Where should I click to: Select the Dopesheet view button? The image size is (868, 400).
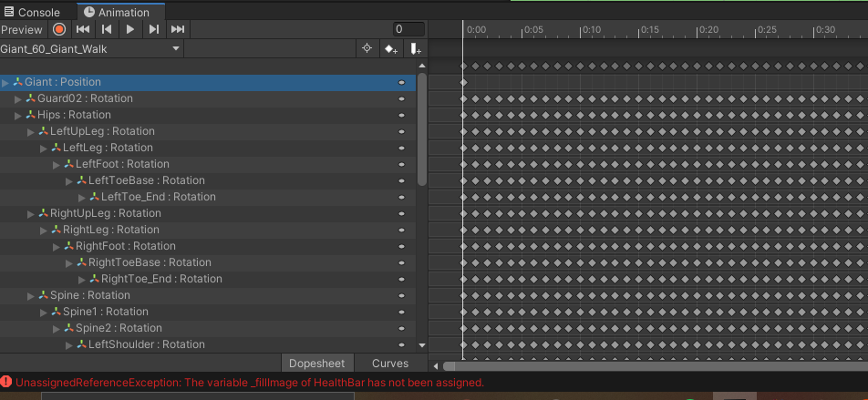316,364
